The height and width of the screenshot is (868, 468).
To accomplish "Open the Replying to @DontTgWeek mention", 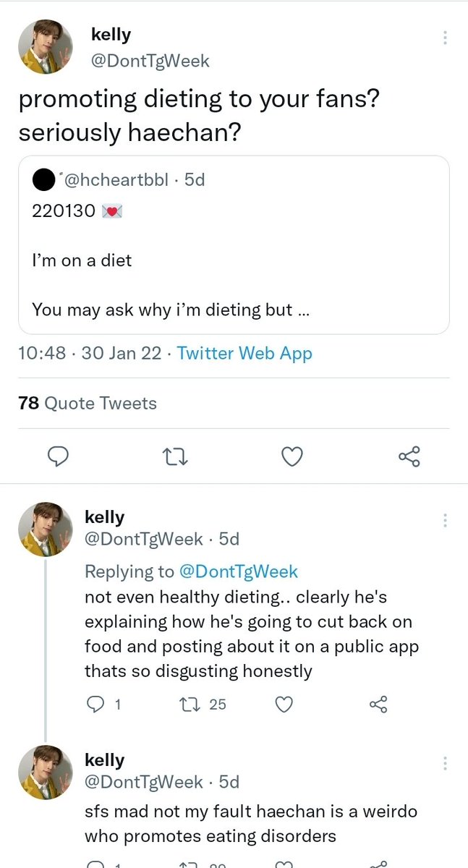I will [x=238, y=571].
